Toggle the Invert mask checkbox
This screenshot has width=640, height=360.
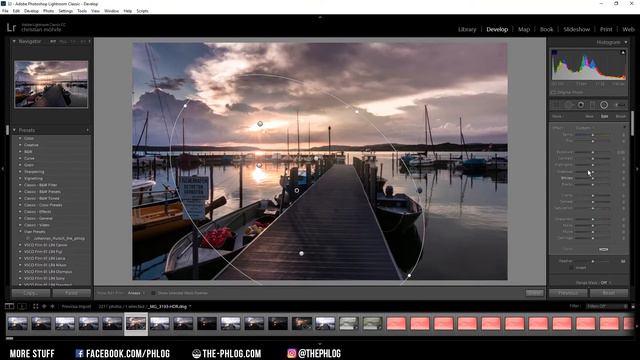[x=571, y=268]
